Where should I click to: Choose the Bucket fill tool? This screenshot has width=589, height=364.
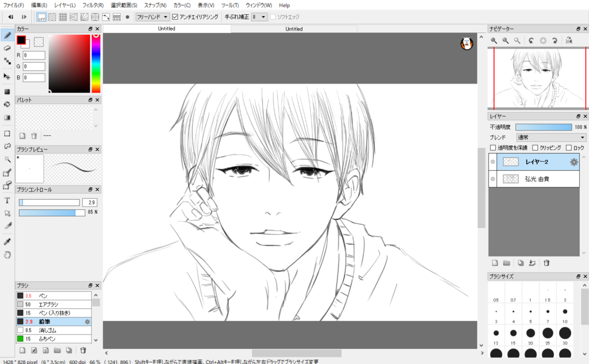click(x=7, y=104)
